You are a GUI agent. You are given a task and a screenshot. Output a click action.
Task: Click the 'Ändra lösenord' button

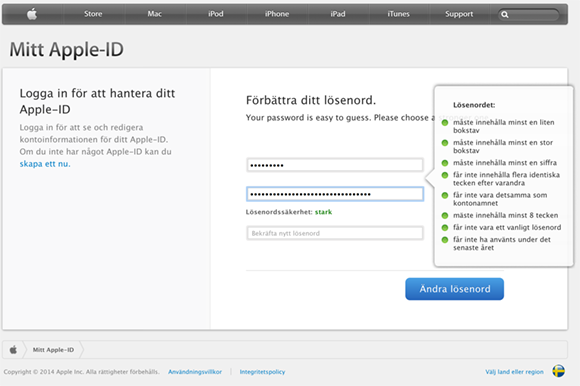(x=455, y=289)
